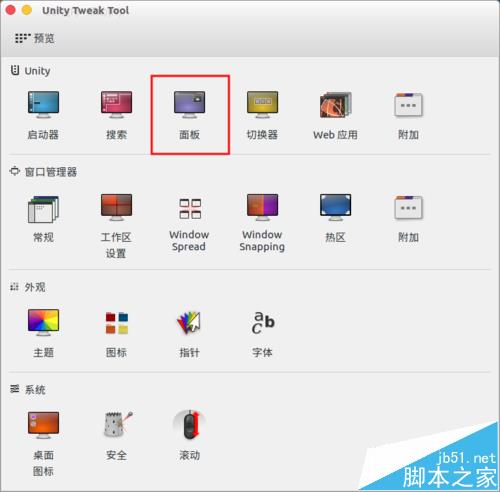500x492 pixels.
Task: Open the 附加 icon in 窗口管理器 section
Action: click(408, 207)
